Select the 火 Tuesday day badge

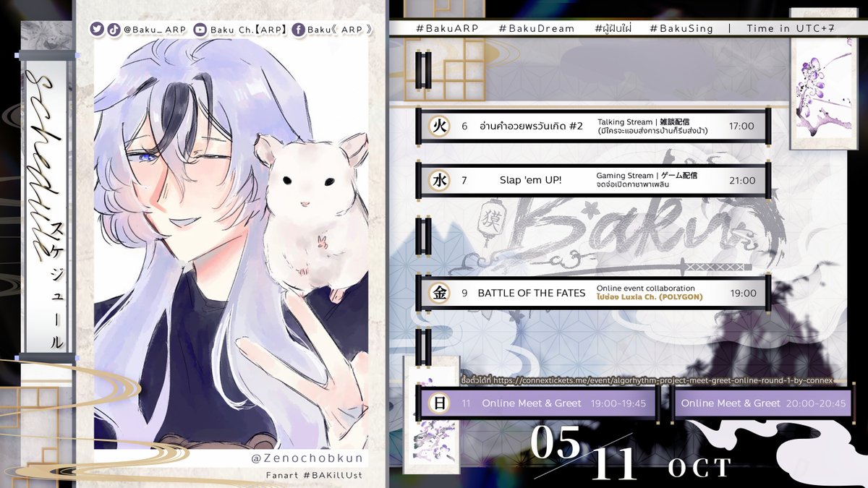[x=438, y=127]
